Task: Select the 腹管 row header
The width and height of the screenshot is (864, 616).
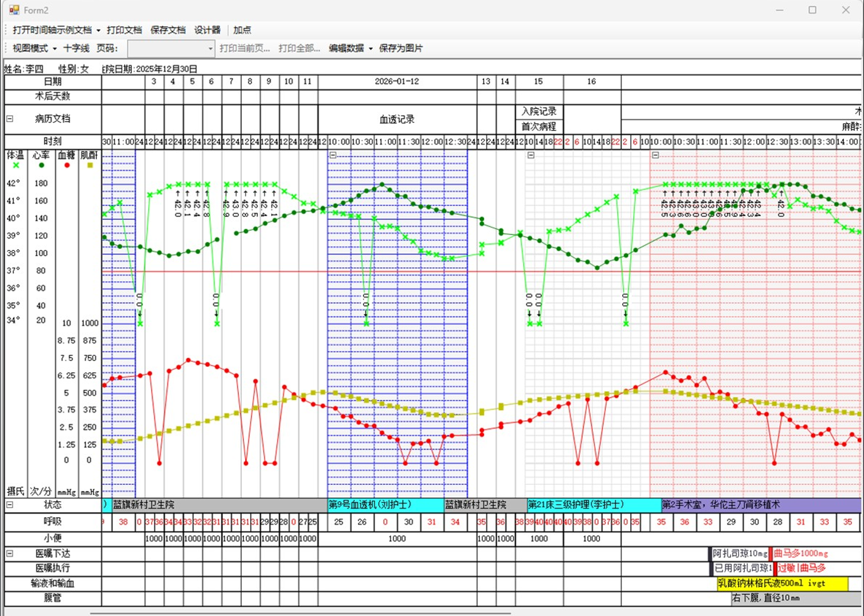Action: point(53,598)
